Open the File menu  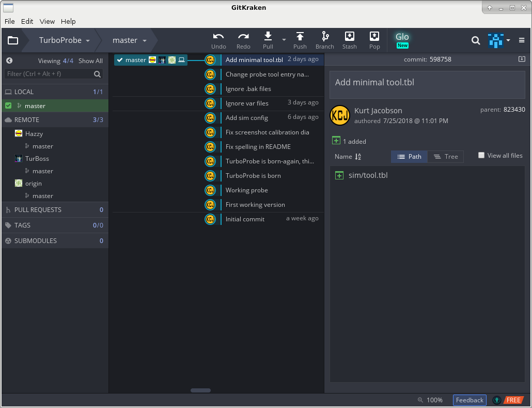[x=9, y=21]
